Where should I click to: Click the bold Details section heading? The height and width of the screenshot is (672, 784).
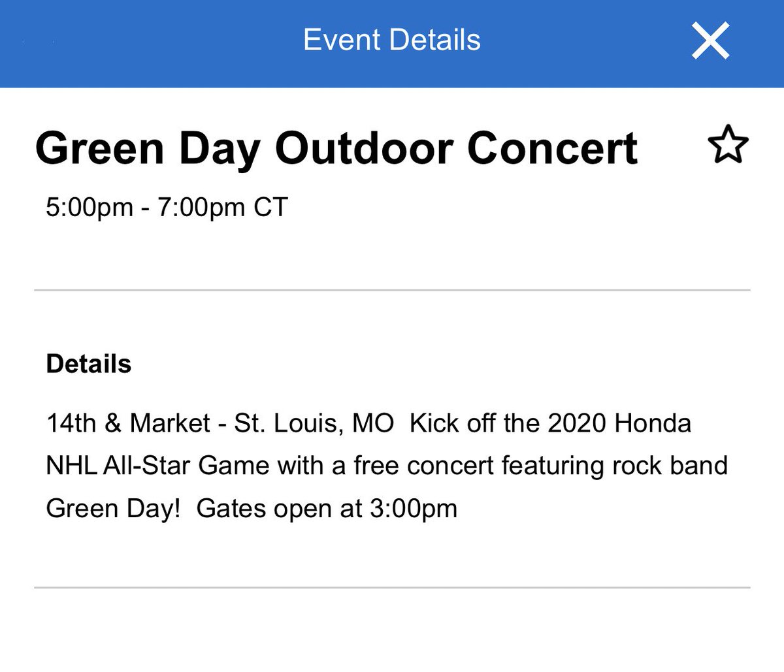pyautogui.click(x=89, y=364)
